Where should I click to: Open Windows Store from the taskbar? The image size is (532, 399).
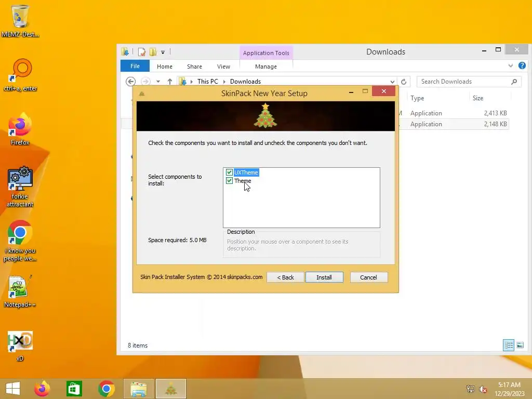click(x=74, y=389)
